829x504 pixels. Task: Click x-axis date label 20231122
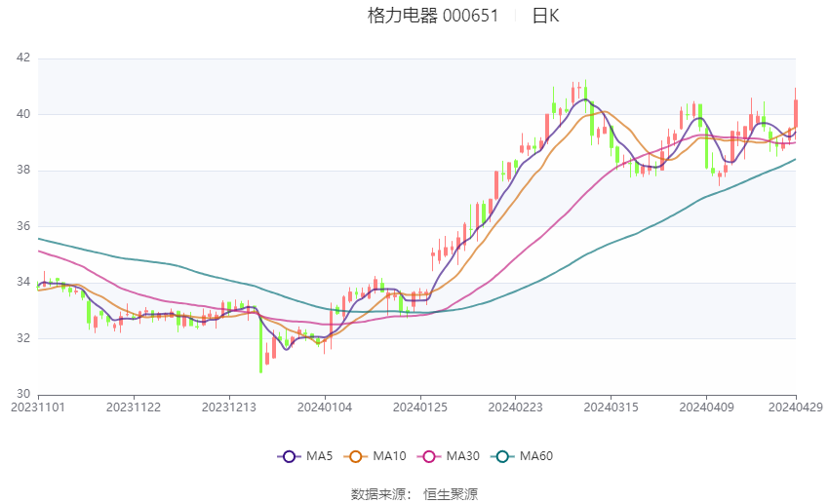coord(134,407)
